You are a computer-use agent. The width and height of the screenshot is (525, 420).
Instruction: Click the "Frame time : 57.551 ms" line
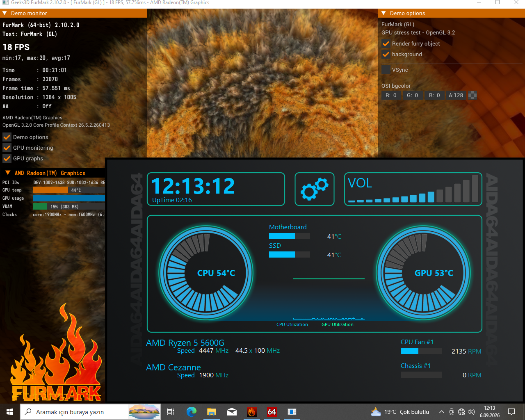click(36, 88)
